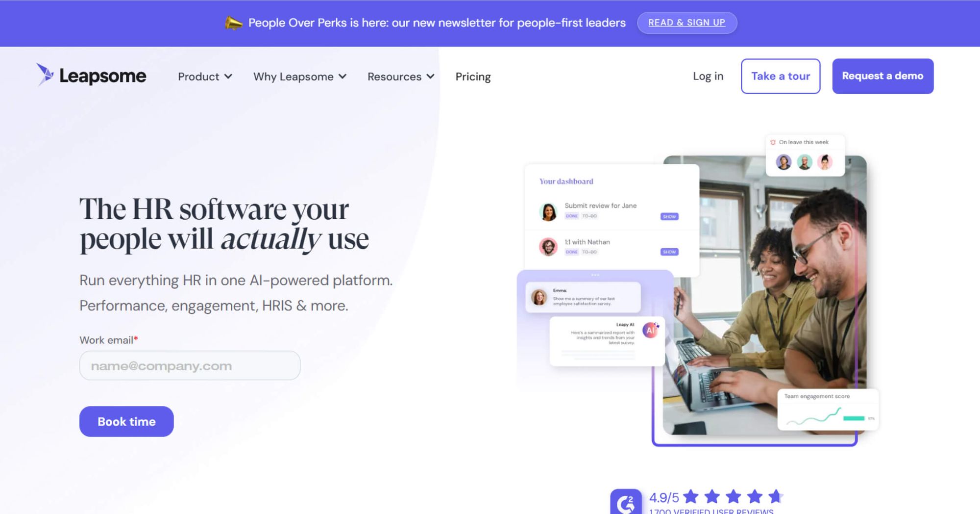This screenshot has height=514, width=980.
Task: Click the G2 logo badge
Action: tap(626, 502)
